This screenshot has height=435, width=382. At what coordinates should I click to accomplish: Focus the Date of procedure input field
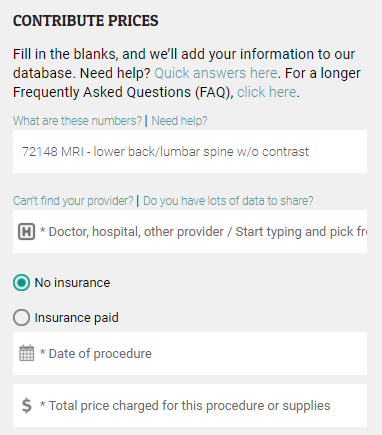click(190, 354)
